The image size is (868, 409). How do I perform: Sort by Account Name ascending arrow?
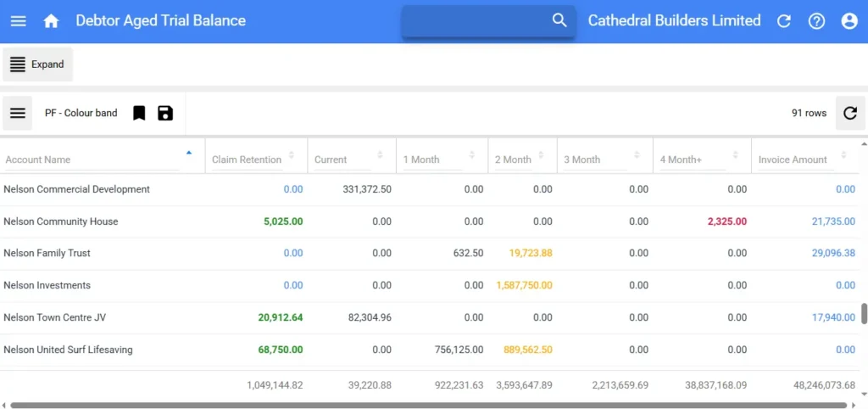click(x=189, y=153)
